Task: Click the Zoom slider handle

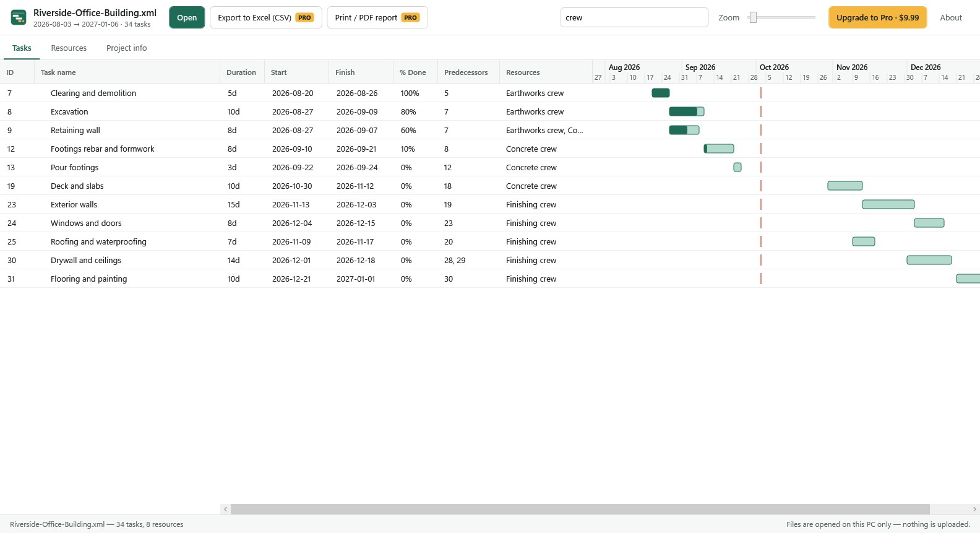Action: point(753,17)
